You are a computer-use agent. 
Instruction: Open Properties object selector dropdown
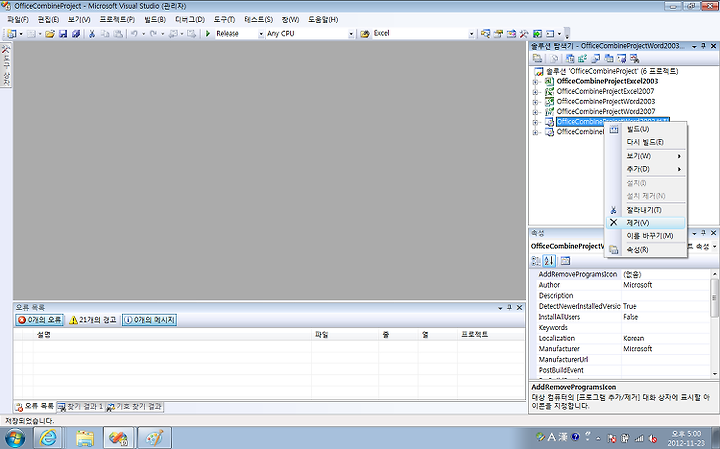point(714,247)
